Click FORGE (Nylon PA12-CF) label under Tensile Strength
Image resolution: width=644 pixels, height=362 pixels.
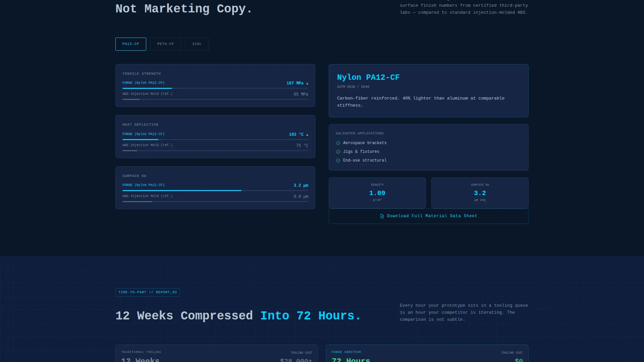coord(144,83)
